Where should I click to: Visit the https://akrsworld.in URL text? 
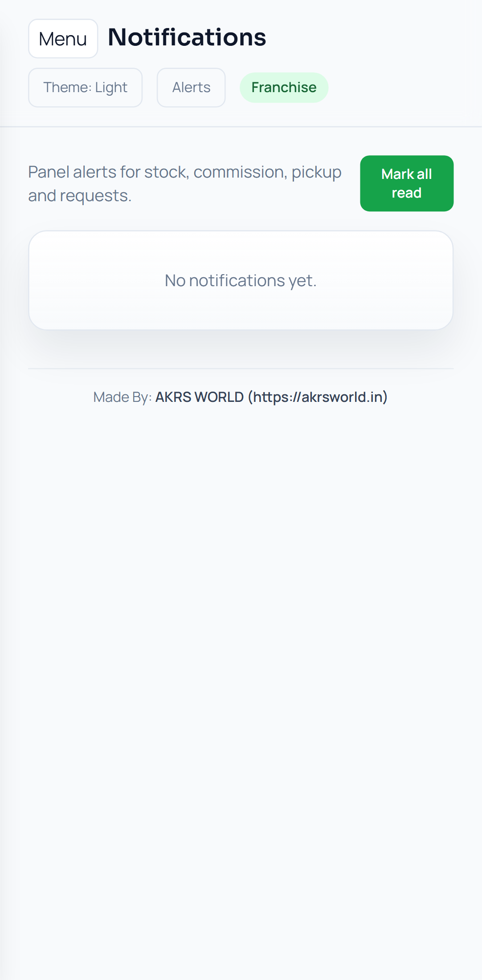coord(318,397)
